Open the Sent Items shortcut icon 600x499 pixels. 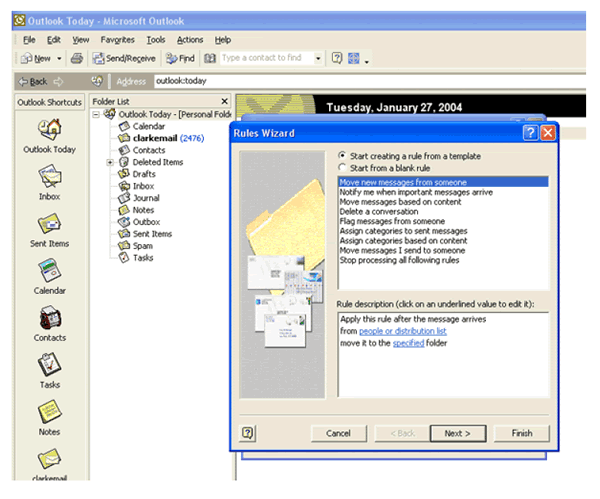[x=49, y=223]
